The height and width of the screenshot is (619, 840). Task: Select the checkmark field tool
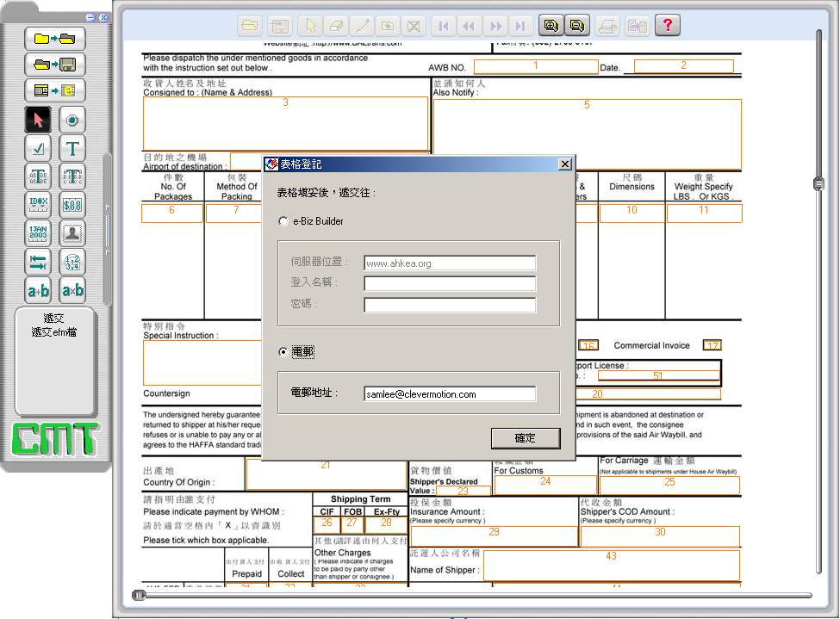38,148
